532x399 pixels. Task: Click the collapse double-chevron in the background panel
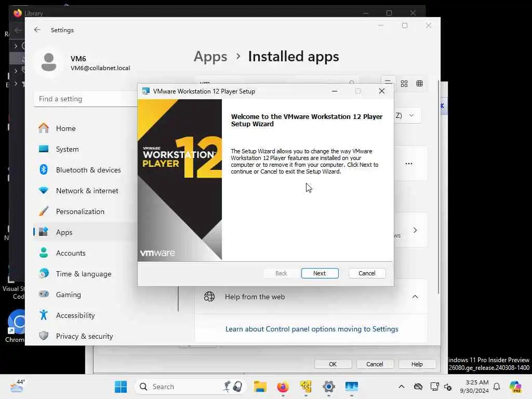[x=443, y=106]
